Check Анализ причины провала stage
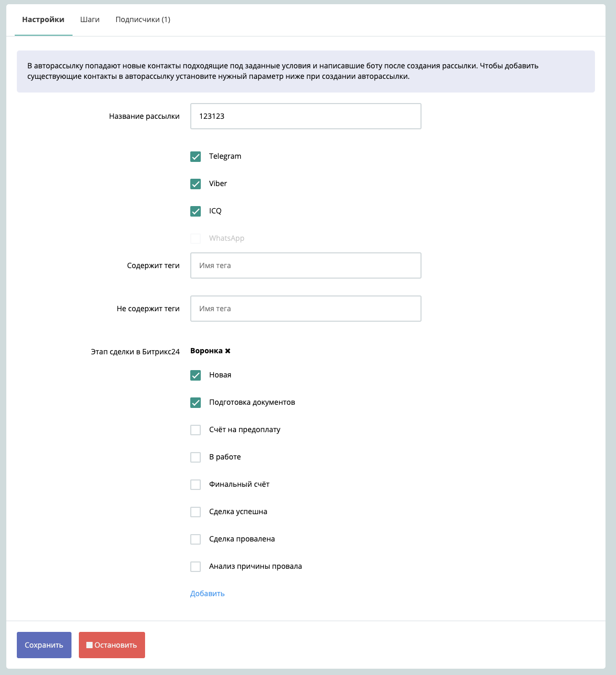This screenshot has height=675, width=616. pos(196,567)
